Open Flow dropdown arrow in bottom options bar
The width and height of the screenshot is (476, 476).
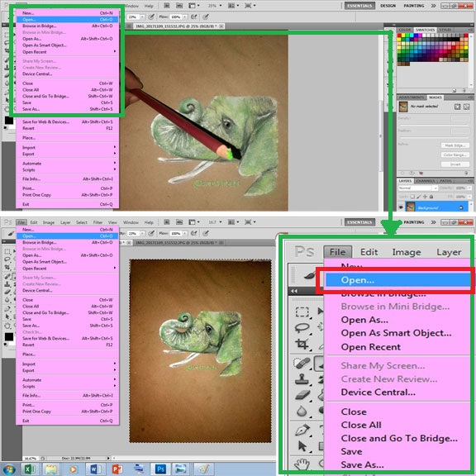click(185, 233)
